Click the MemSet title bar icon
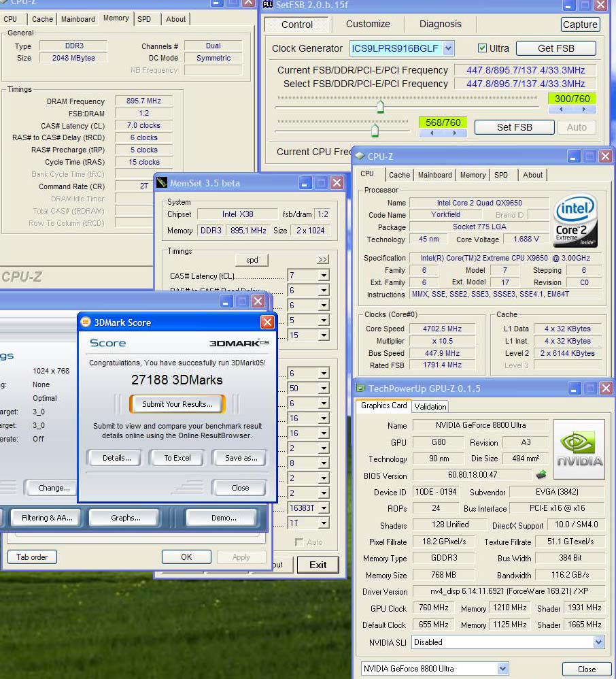 [162, 183]
